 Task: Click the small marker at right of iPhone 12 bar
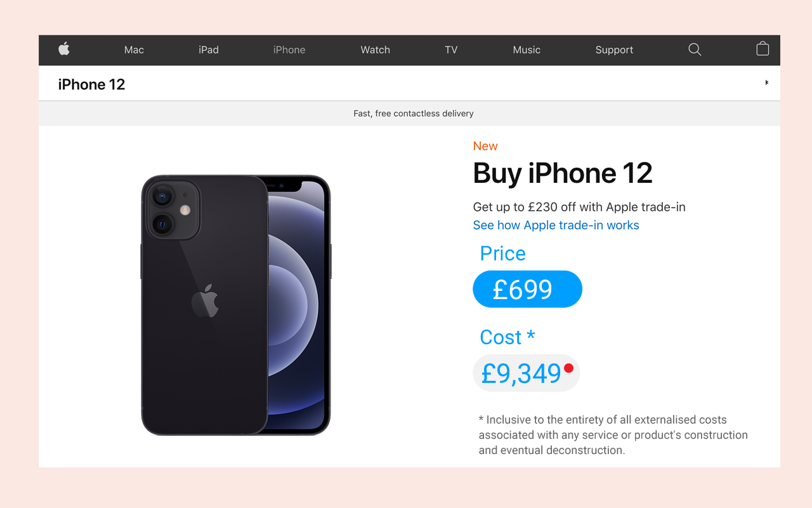(x=766, y=83)
